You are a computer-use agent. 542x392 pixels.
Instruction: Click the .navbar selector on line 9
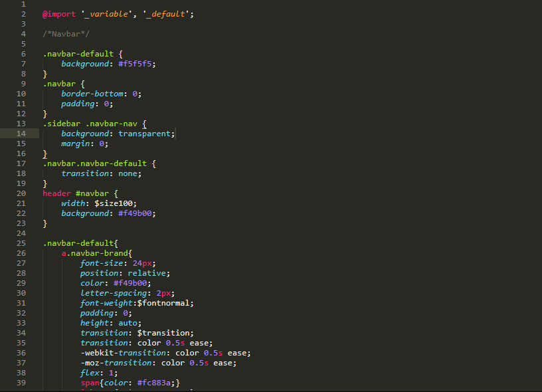point(59,84)
